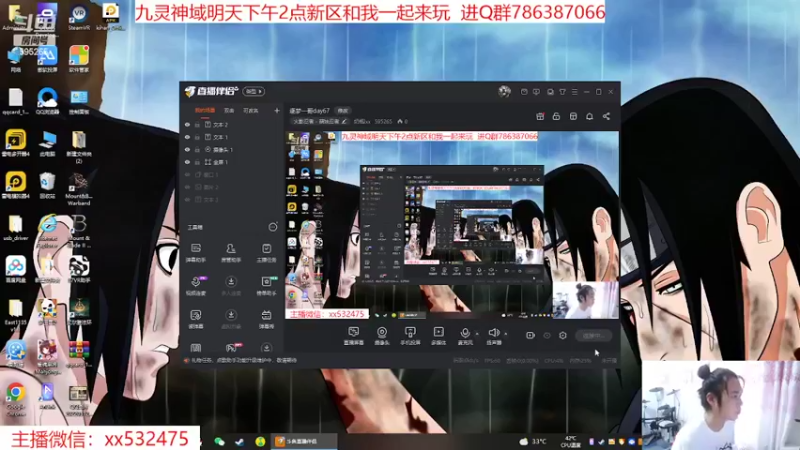
Task: Open the 回收站 recycle bin icon
Action: [x=47, y=185]
